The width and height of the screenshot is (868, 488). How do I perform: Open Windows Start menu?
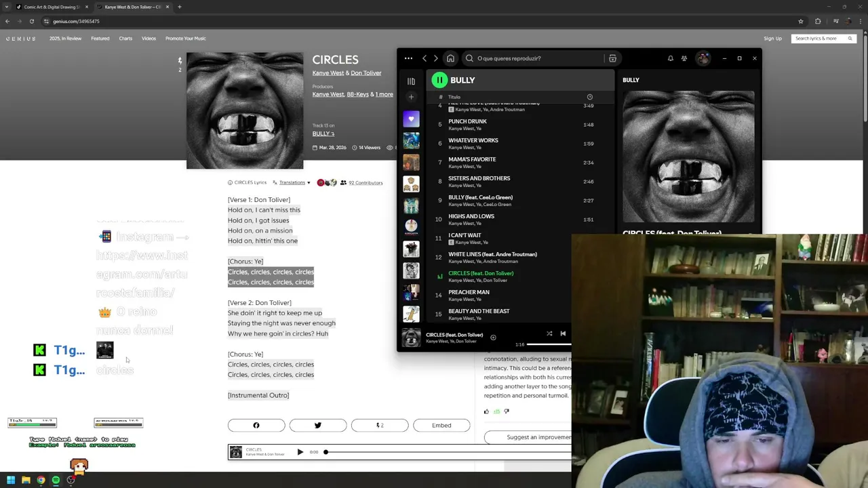(11, 480)
